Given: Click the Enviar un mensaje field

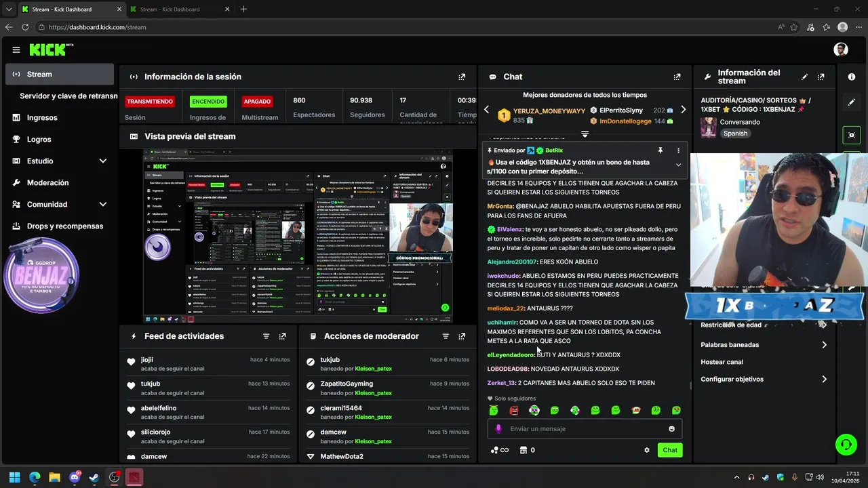Looking at the screenshot, I should click(x=585, y=428).
